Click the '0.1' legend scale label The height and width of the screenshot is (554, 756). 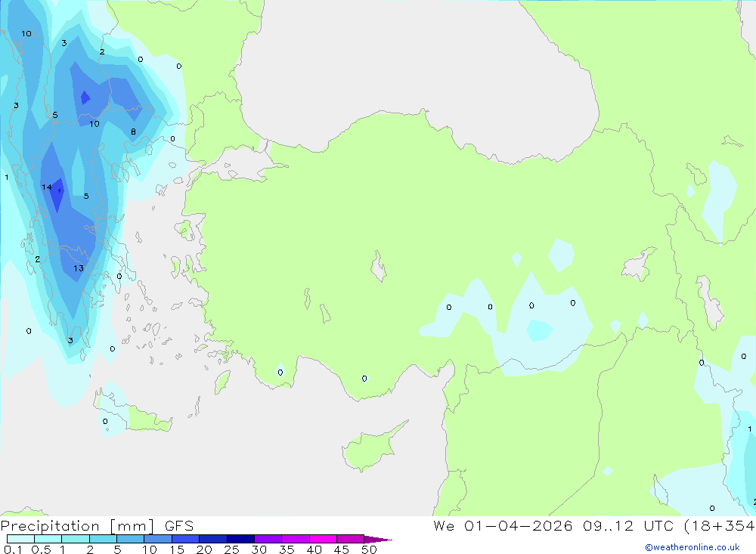coord(13,549)
